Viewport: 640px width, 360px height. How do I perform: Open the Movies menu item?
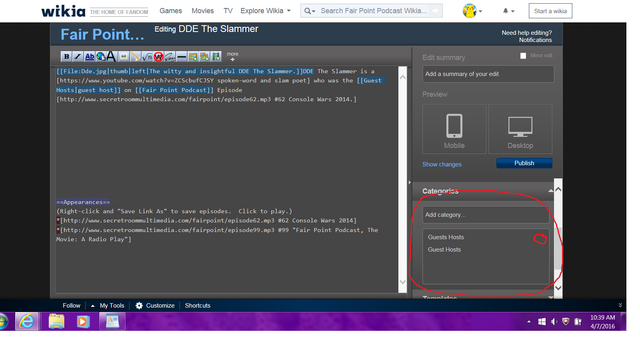(202, 11)
